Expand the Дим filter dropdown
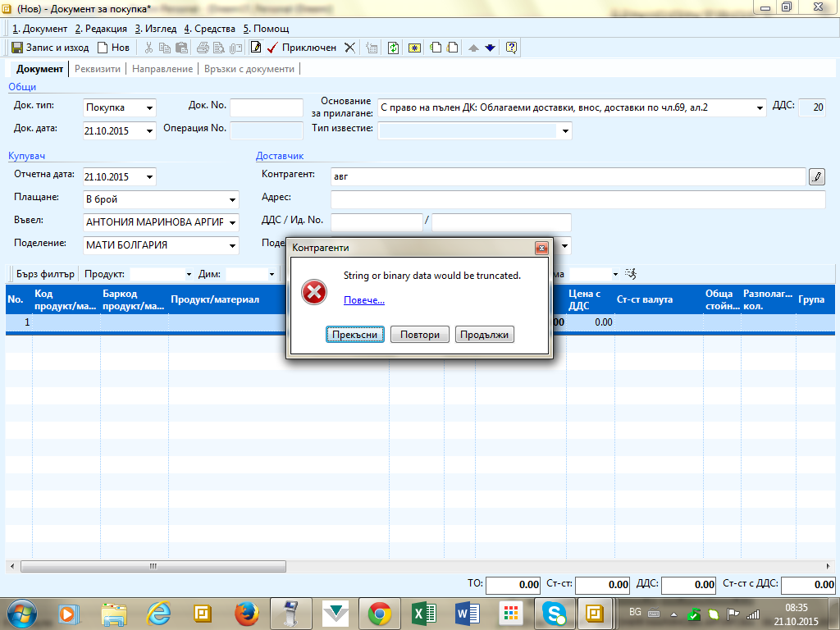This screenshot has height=630, width=840. click(272, 274)
